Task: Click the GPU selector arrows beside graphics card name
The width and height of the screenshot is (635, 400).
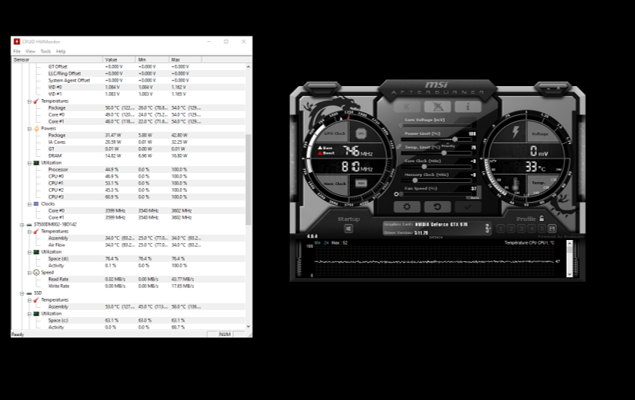Action: pos(487,229)
